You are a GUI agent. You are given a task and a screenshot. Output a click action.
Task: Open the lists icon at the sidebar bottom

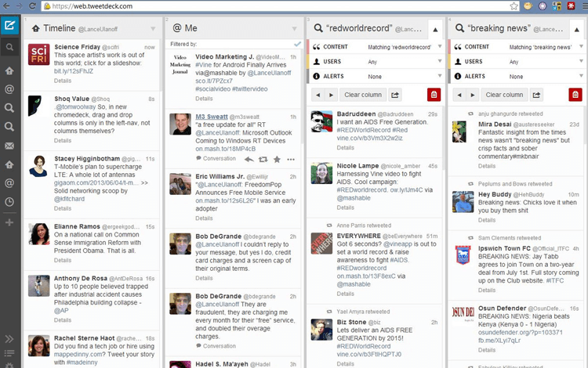(x=9, y=353)
